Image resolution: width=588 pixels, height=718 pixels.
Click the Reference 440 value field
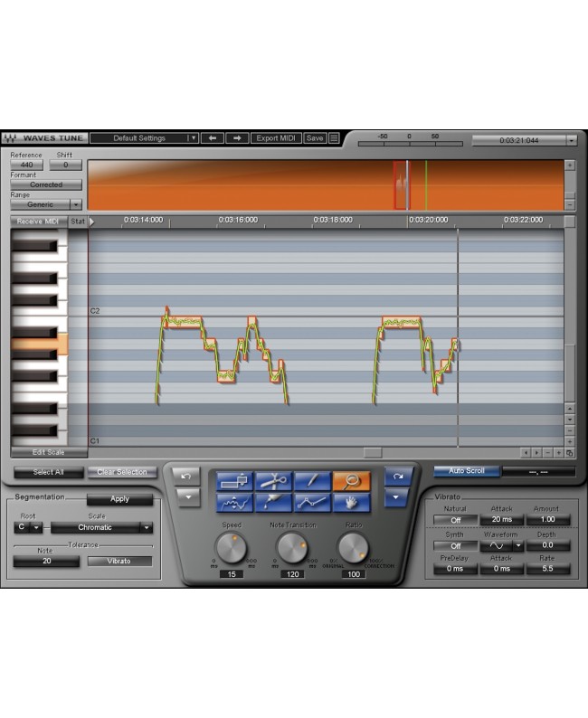(26, 165)
